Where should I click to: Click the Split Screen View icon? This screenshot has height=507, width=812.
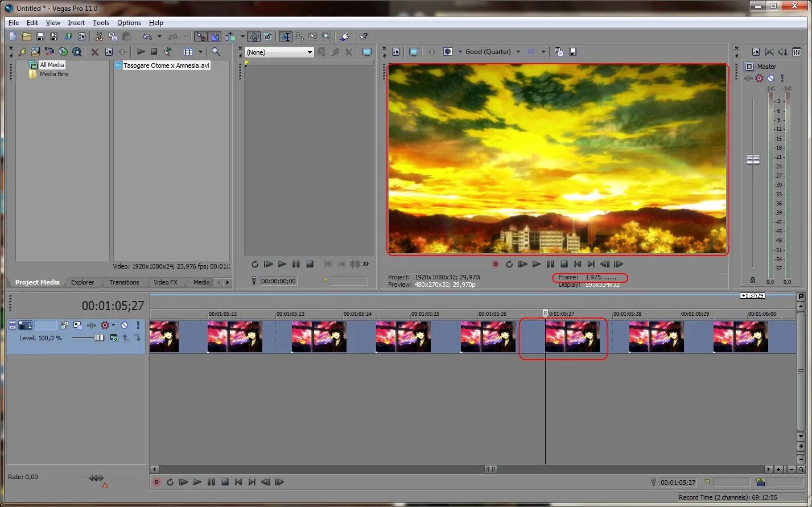click(447, 51)
